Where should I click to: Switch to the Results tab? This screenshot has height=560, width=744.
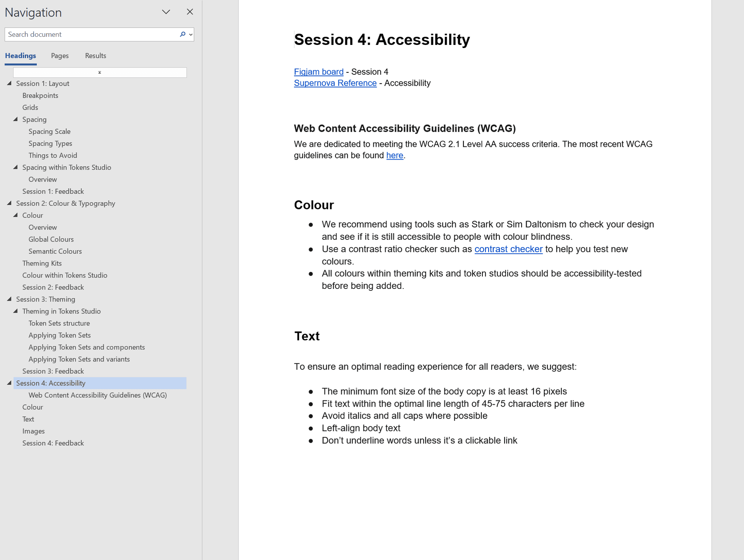pos(95,56)
